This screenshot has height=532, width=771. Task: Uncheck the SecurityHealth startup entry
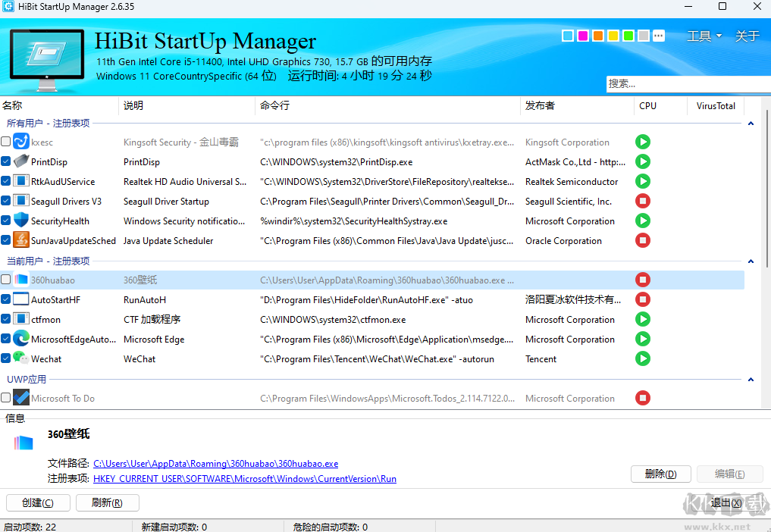point(5,221)
